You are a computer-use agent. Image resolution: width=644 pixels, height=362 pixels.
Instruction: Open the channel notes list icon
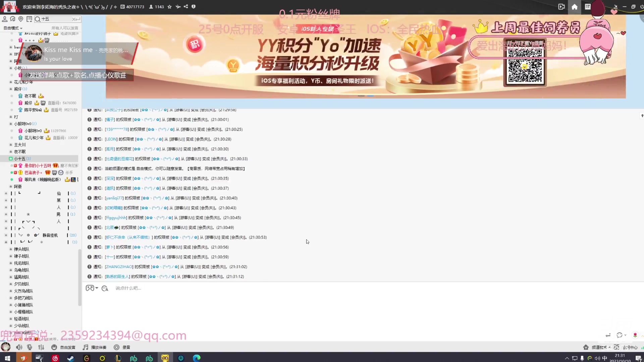coord(29,19)
